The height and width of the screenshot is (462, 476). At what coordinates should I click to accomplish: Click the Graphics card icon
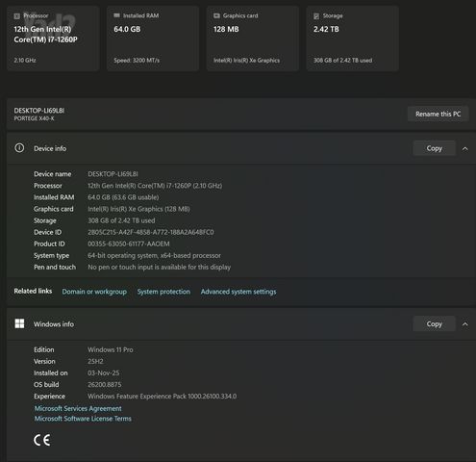(x=216, y=15)
